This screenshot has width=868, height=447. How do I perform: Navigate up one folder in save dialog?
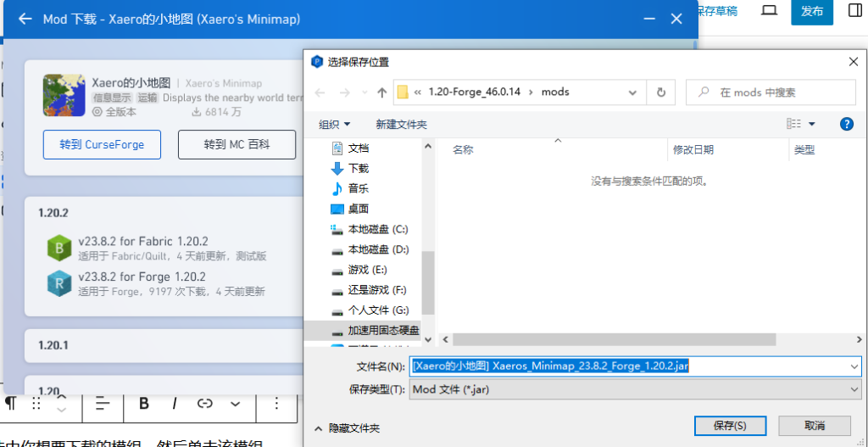coord(381,92)
